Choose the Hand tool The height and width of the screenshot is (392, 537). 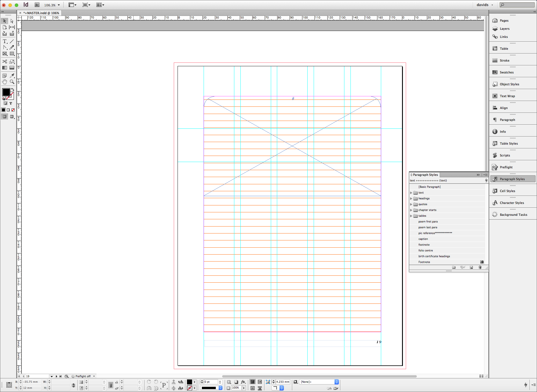point(5,82)
